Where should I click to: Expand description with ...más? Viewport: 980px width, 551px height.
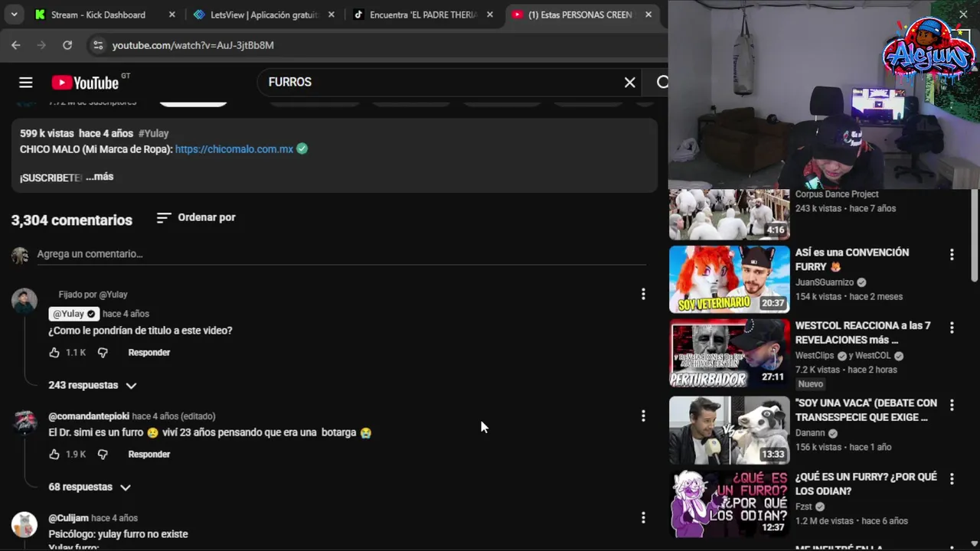[x=100, y=177]
